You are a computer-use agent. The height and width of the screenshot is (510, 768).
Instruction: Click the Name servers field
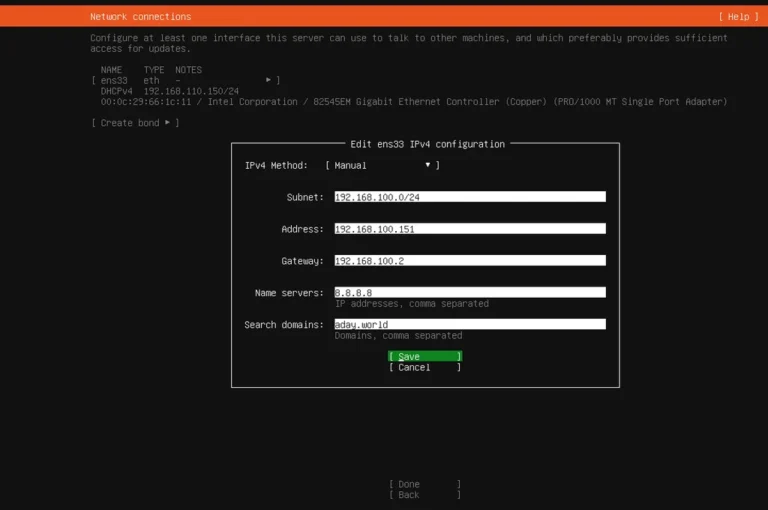(469, 293)
